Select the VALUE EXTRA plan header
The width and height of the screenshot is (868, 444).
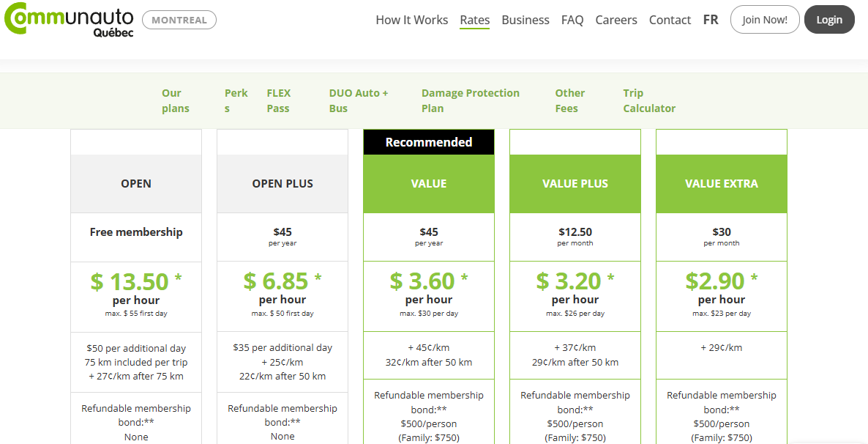[722, 183]
